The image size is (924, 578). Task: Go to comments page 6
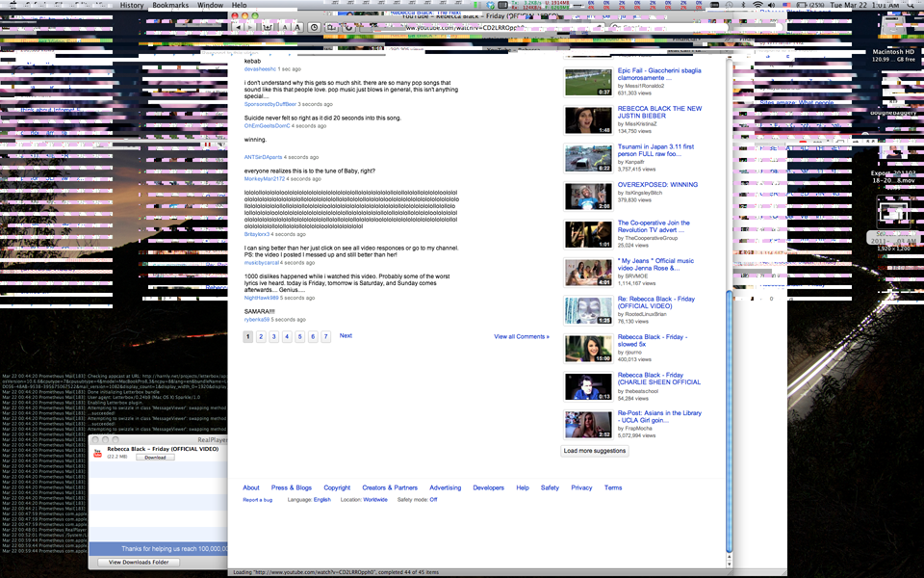(313, 336)
